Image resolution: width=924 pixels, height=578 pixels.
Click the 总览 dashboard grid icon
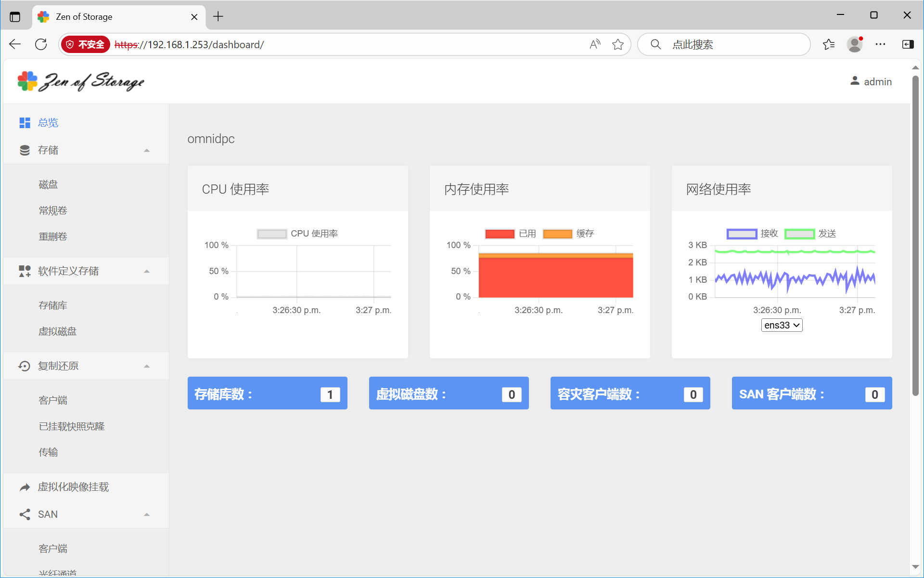pyautogui.click(x=25, y=123)
